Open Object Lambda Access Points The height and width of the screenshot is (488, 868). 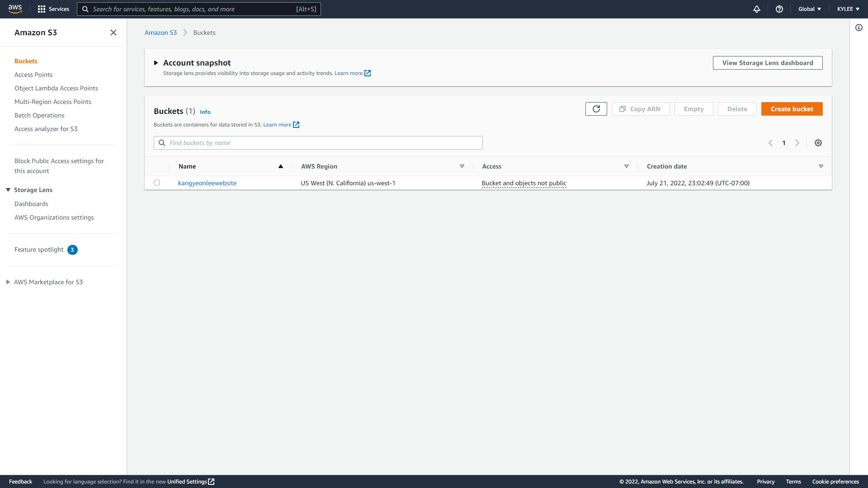(x=56, y=88)
